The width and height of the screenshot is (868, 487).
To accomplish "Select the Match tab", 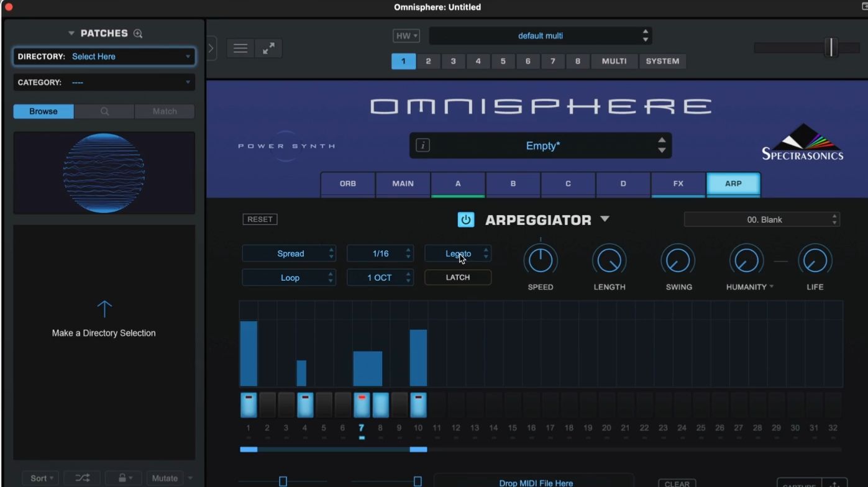I will tap(165, 111).
